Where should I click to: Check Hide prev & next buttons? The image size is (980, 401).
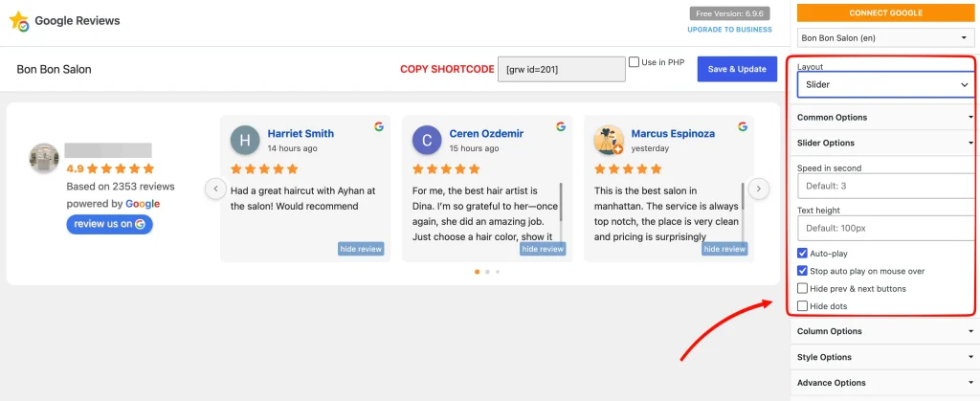(x=803, y=289)
